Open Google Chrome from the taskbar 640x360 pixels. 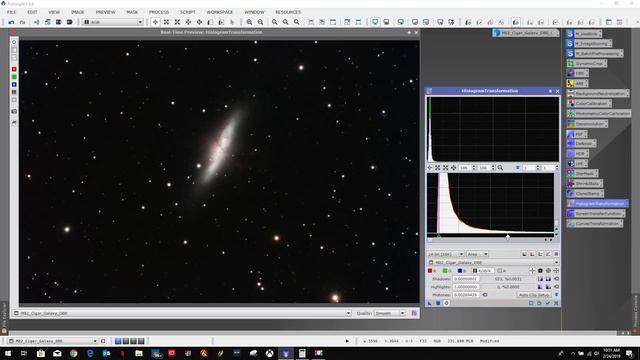[x=73, y=353]
